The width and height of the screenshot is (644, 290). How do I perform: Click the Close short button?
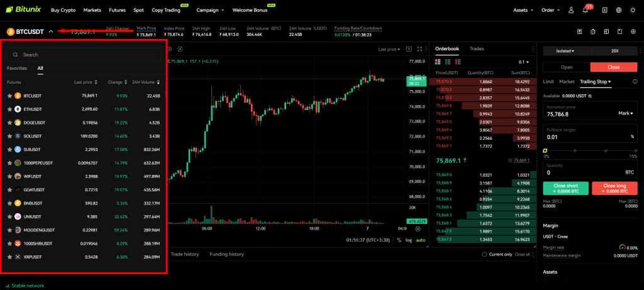pos(565,188)
